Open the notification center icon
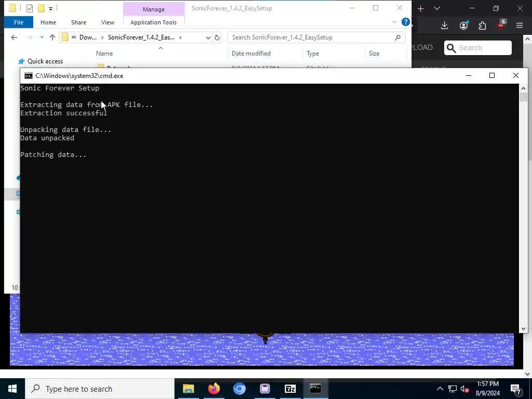532x399 pixels. [x=516, y=389]
